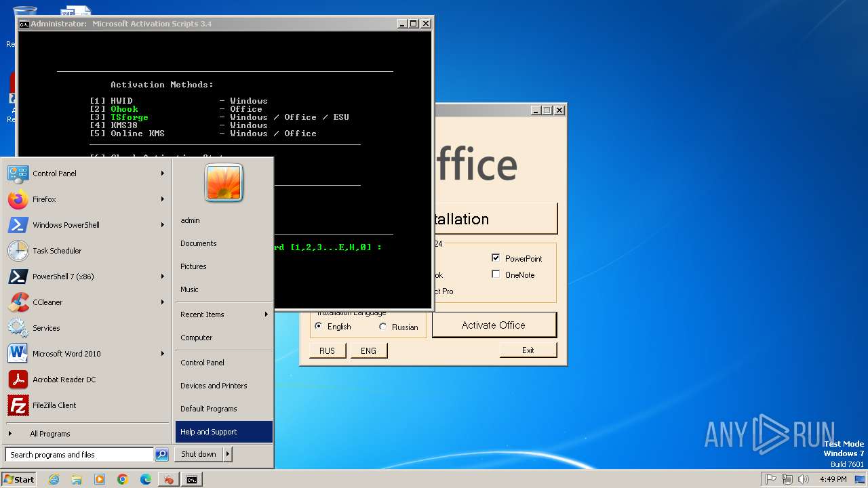The image size is (868, 488).
Task: Click Show desktop button at taskbar end
Action: [861, 479]
